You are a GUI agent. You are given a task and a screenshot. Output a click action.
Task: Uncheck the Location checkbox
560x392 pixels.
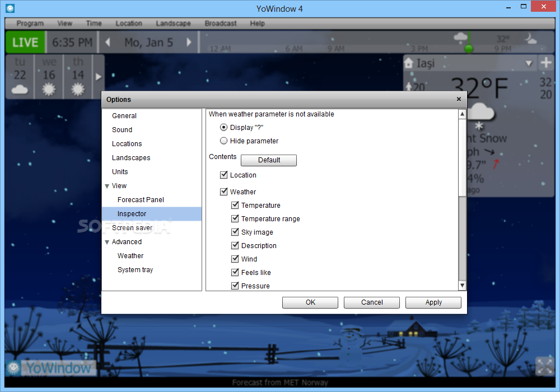224,175
